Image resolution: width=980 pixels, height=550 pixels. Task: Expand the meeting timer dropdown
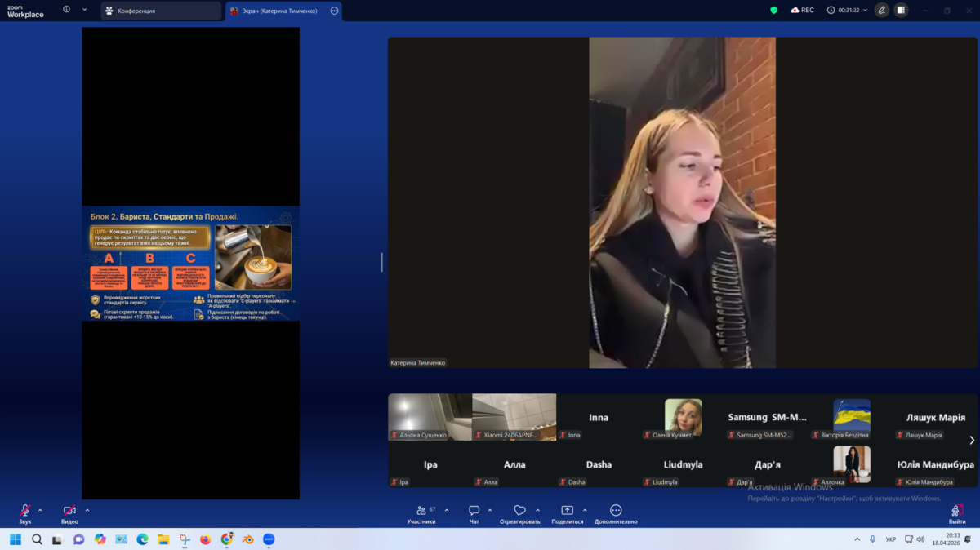pos(864,11)
